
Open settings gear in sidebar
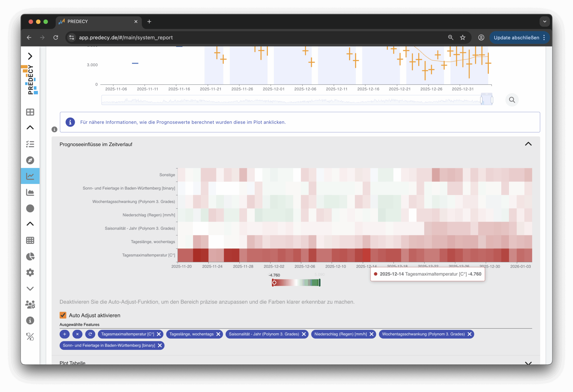pyautogui.click(x=30, y=273)
